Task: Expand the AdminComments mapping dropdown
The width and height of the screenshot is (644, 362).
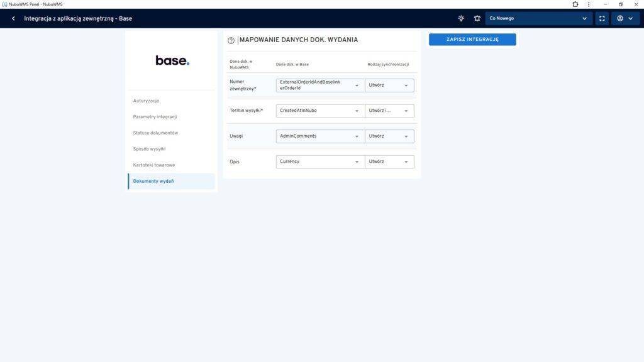Action: [x=319, y=136]
